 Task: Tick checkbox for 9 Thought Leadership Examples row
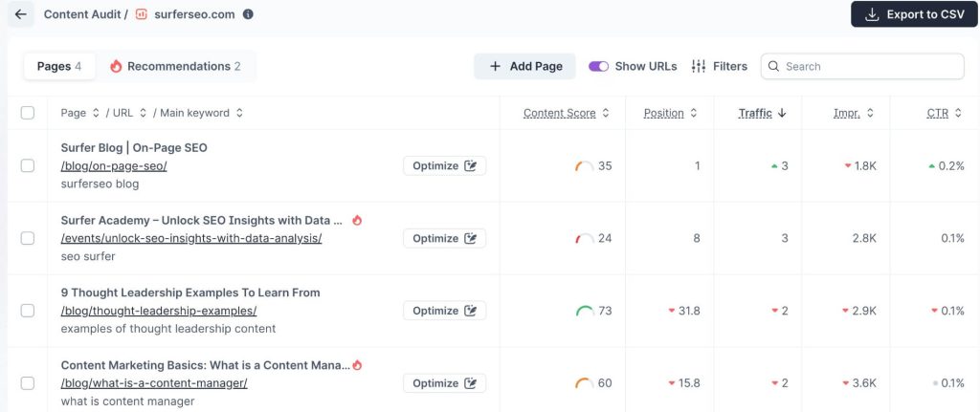click(28, 311)
